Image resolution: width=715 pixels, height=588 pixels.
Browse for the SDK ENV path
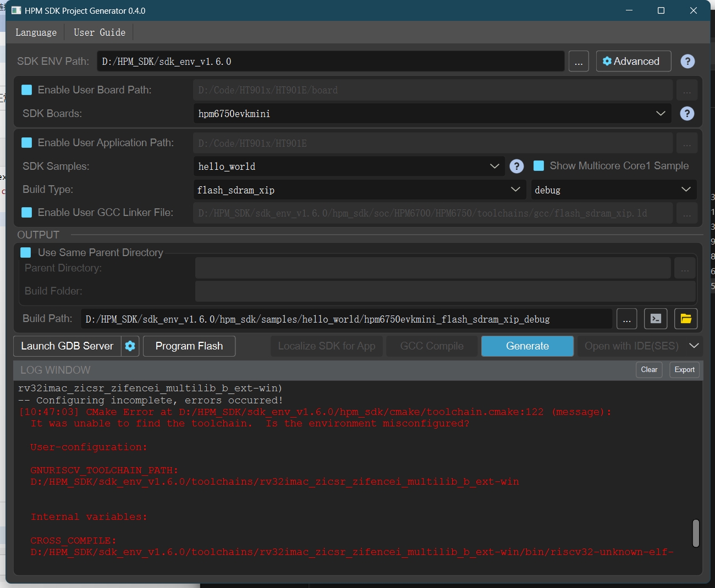pos(579,62)
